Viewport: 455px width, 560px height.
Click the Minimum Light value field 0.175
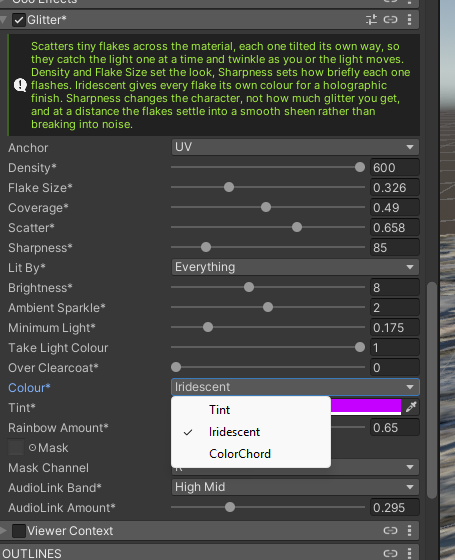(395, 328)
